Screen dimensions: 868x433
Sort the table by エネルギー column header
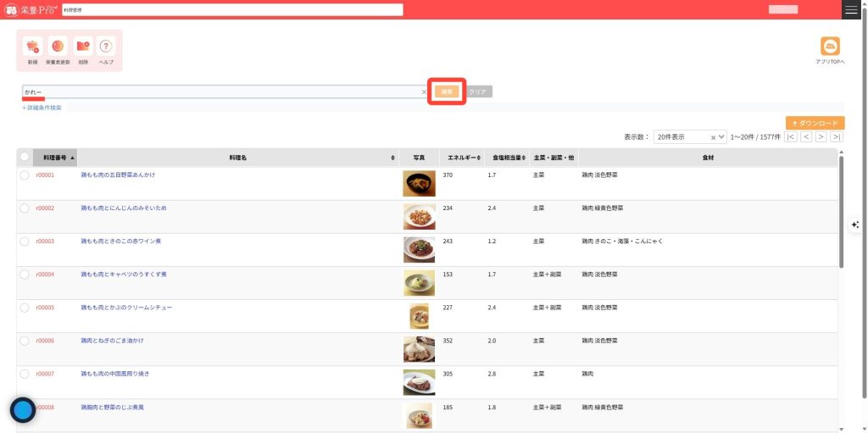[x=464, y=158]
